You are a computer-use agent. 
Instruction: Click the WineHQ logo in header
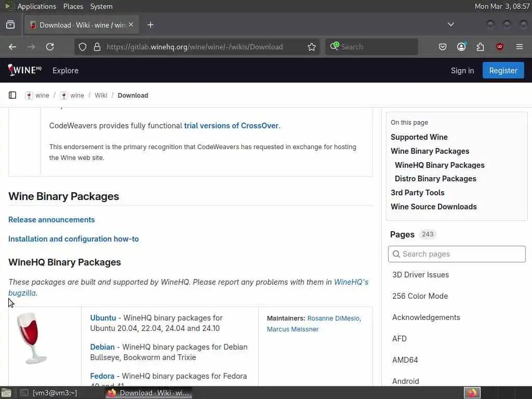pos(24,70)
